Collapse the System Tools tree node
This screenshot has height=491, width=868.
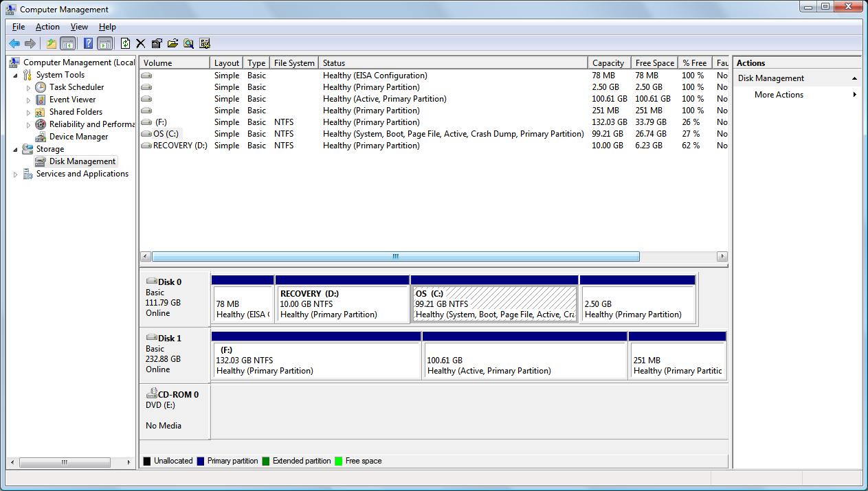[16, 75]
